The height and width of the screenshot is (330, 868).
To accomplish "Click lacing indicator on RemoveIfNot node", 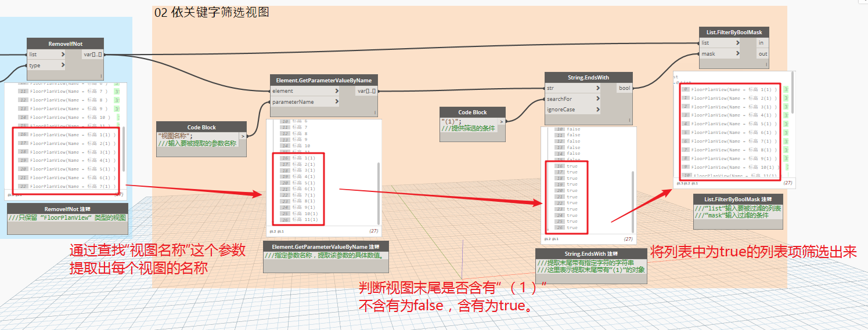I will (101, 76).
